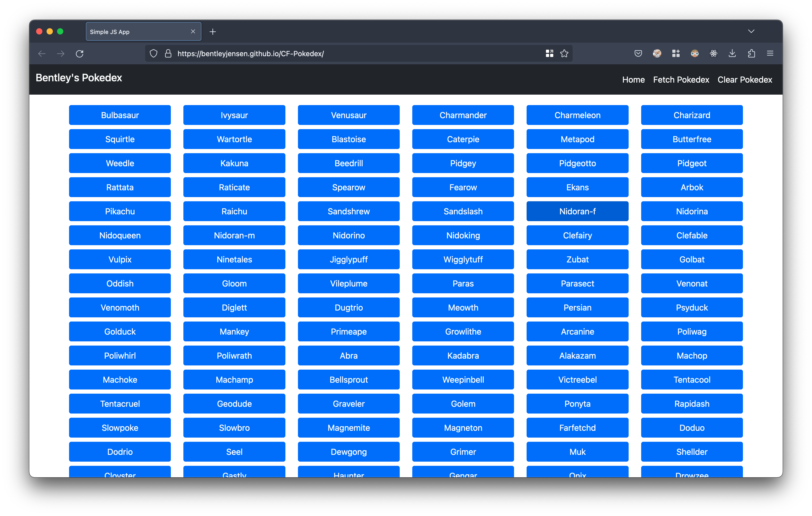Open the downloads arrow icon

732,54
